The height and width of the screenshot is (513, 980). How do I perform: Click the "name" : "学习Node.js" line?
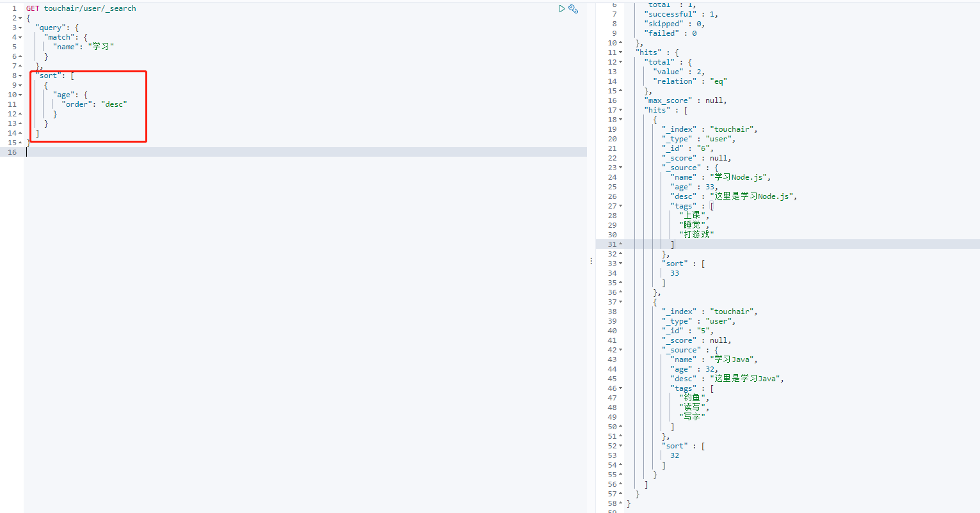(721, 177)
